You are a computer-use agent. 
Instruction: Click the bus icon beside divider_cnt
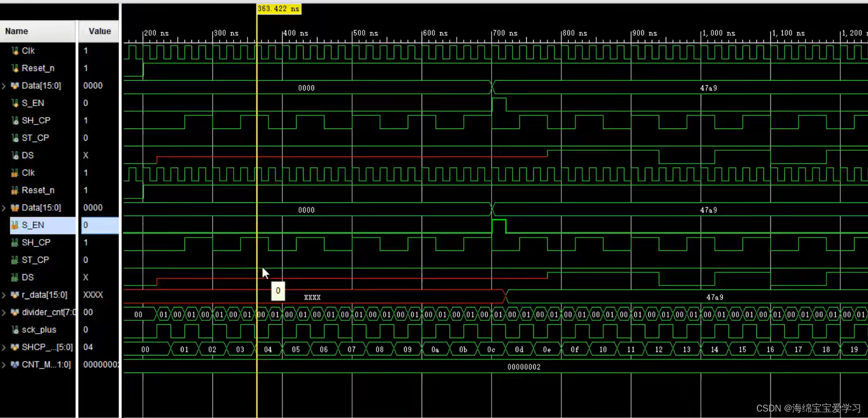click(x=15, y=312)
